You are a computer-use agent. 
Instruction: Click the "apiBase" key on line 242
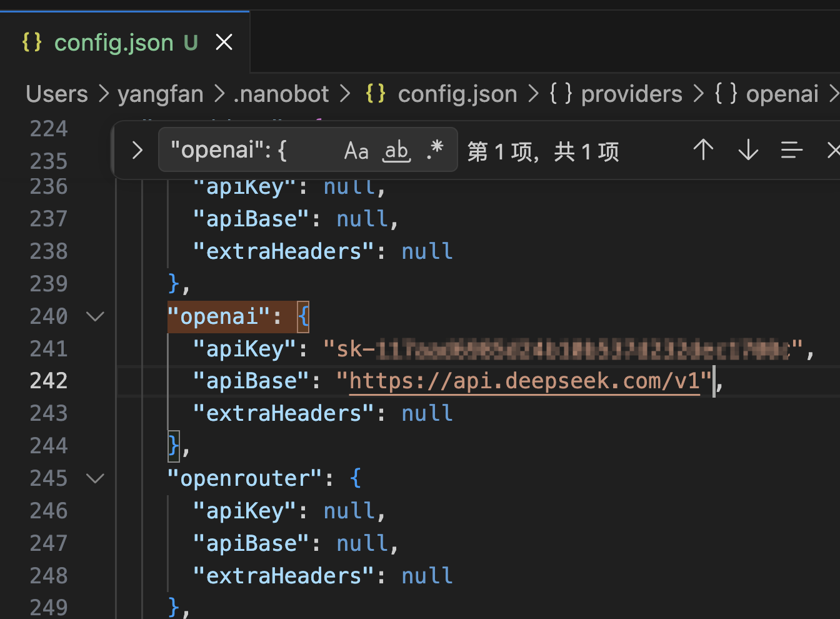[251, 381]
